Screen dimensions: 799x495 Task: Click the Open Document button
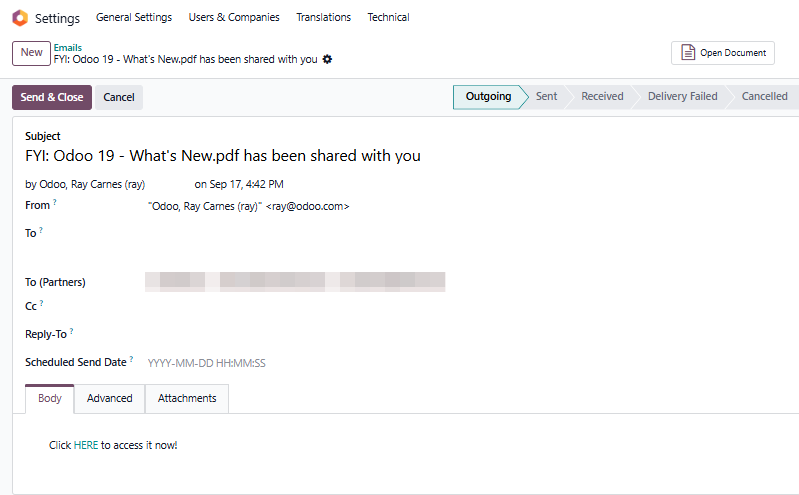(722, 53)
